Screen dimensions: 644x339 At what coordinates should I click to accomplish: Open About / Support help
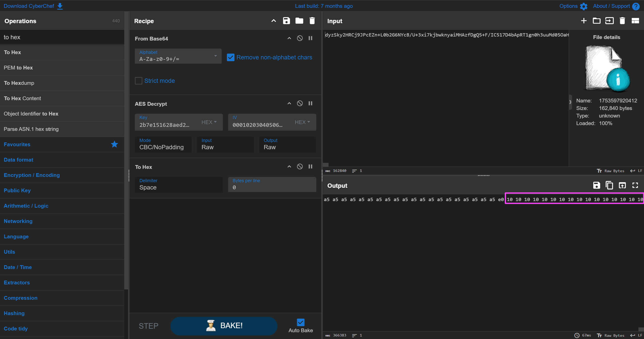[616, 6]
